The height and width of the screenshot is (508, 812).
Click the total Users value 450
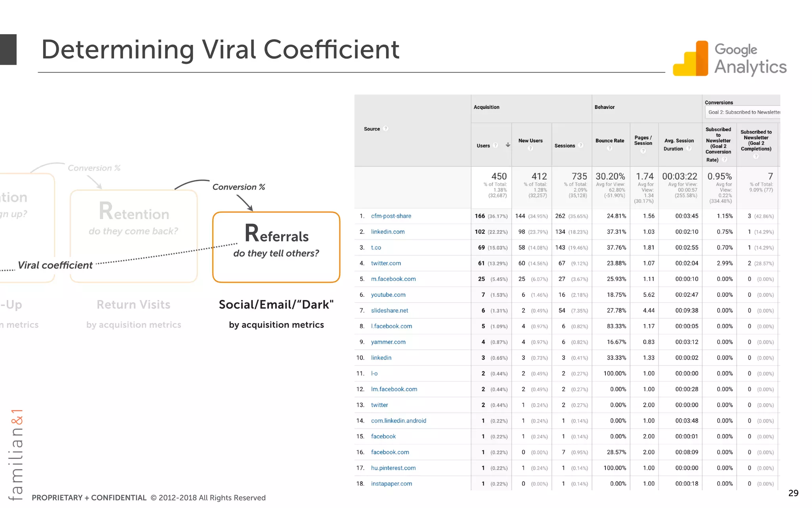(499, 176)
